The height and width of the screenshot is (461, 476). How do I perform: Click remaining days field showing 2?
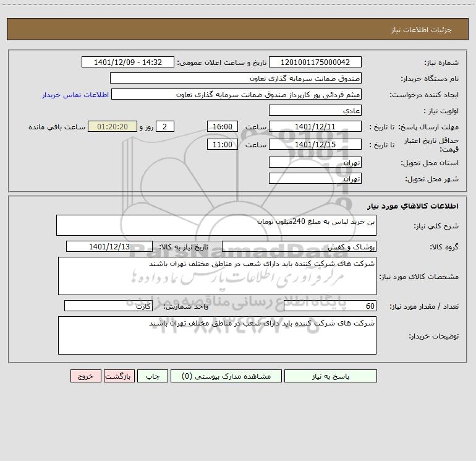tap(165, 126)
